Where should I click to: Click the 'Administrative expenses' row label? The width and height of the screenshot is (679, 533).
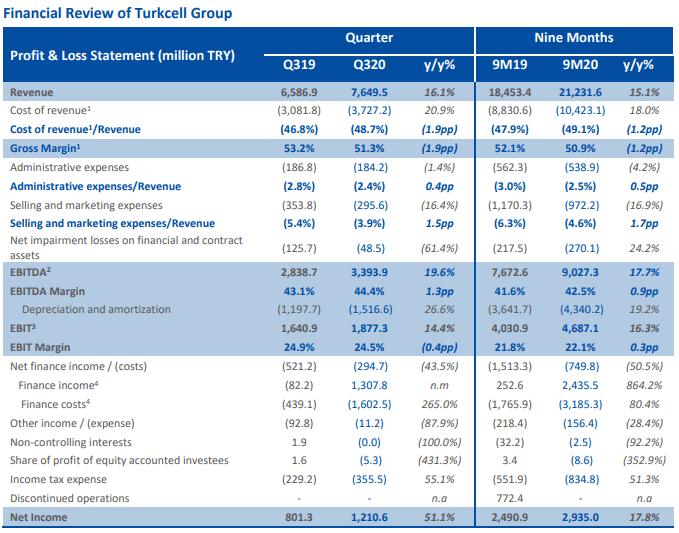click(69, 167)
